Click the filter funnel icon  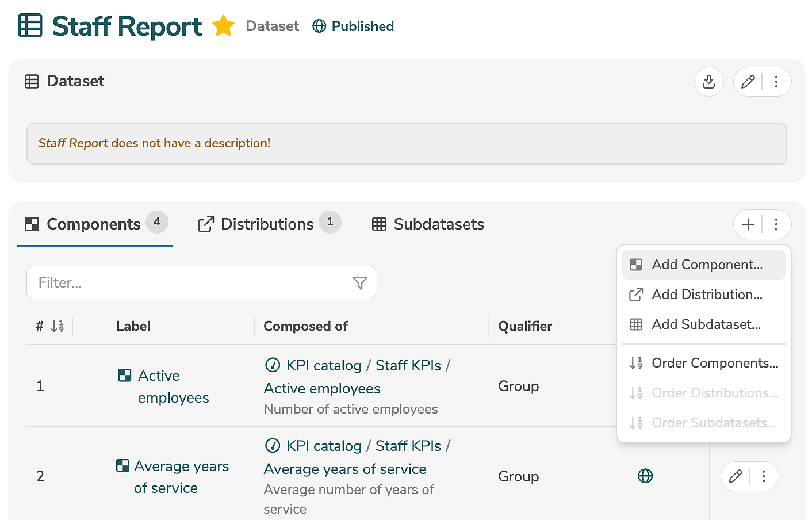(x=359, y=283)
